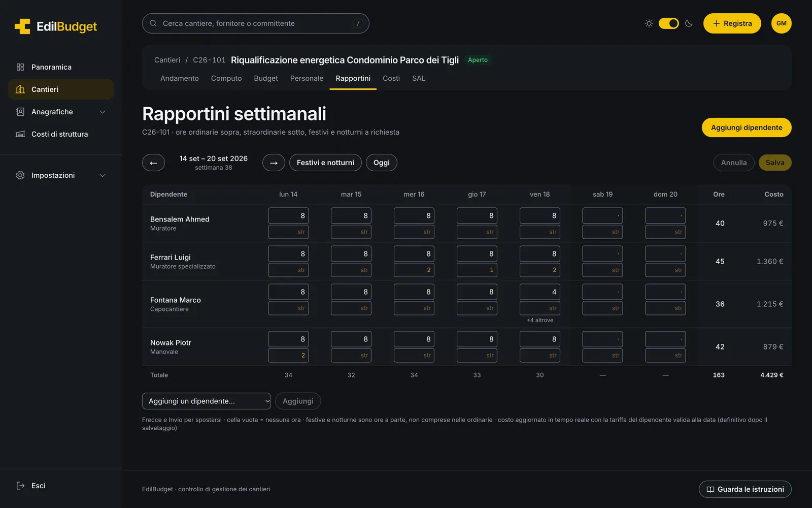
Task: Click Nowak Piotr's Monday overtime field
Action: point(288,355)
